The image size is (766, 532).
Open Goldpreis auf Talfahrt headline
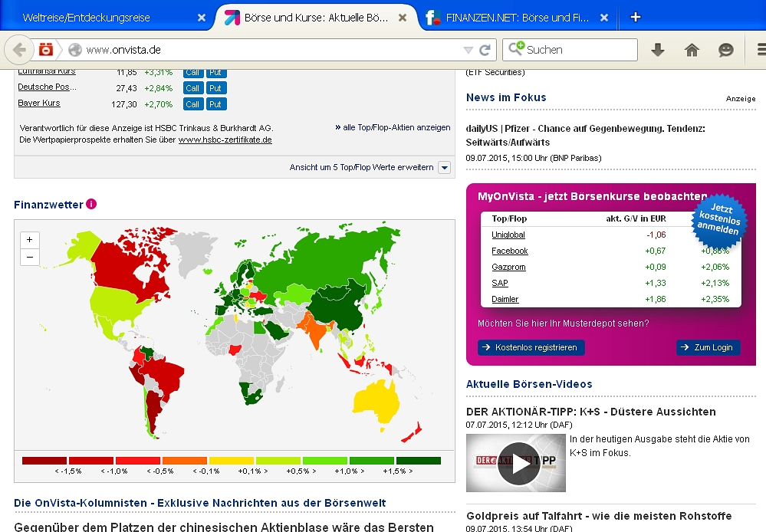coord(599,516)
